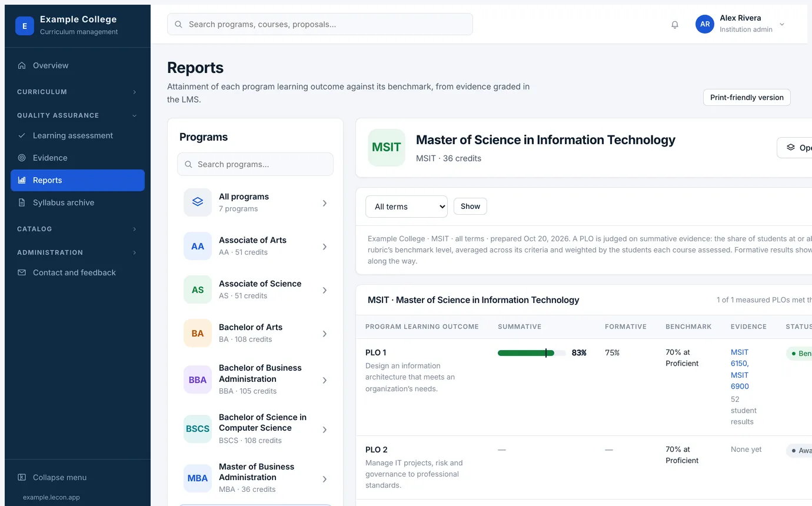Click the AA program badge

(x=198, y=246)
